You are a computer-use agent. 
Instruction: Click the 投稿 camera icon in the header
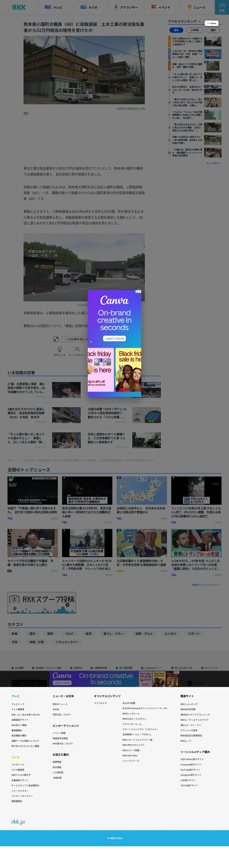point(222,7)
